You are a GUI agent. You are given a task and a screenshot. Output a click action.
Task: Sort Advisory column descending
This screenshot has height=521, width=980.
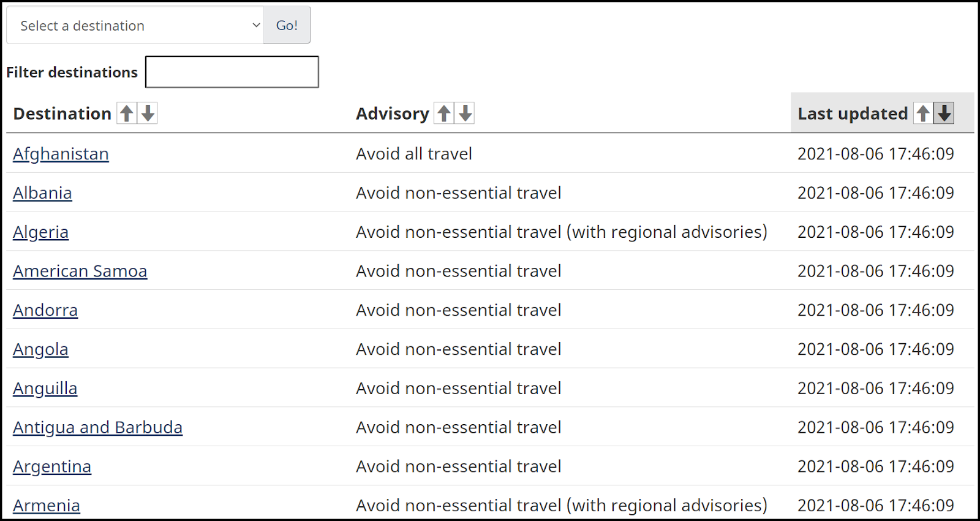(x=466, y=113)
